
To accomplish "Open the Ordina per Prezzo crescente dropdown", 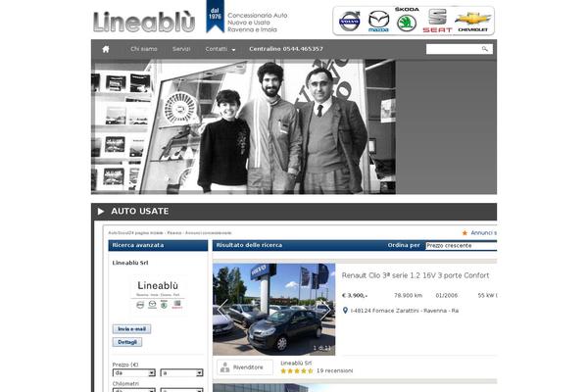I will coord(461,246).
